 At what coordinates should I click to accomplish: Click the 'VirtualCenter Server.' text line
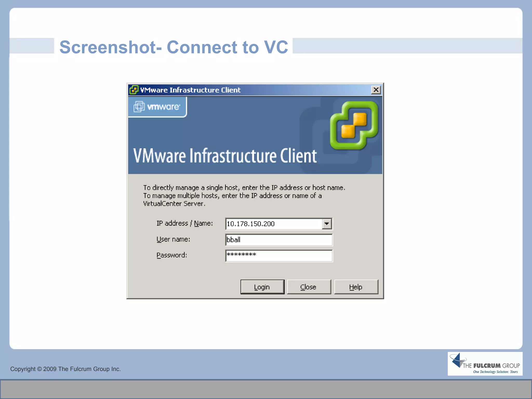(174, 204)
